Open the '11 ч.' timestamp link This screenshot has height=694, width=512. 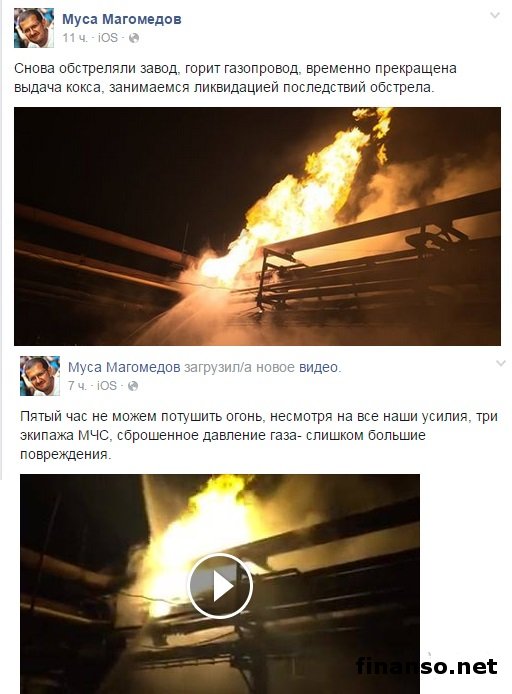75,38
